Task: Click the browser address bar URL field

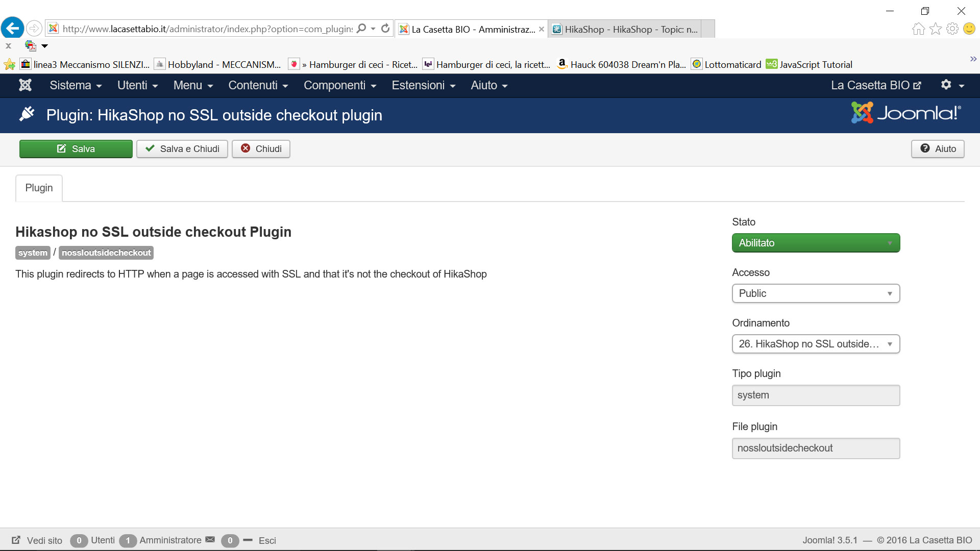Action: pos(207,29)
